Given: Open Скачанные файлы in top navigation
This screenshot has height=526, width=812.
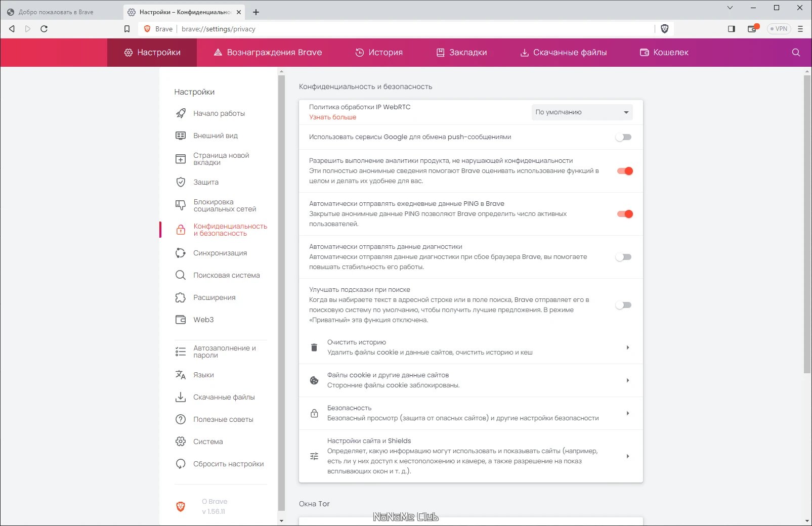Looking at the screenshot, I should (564, 53).
